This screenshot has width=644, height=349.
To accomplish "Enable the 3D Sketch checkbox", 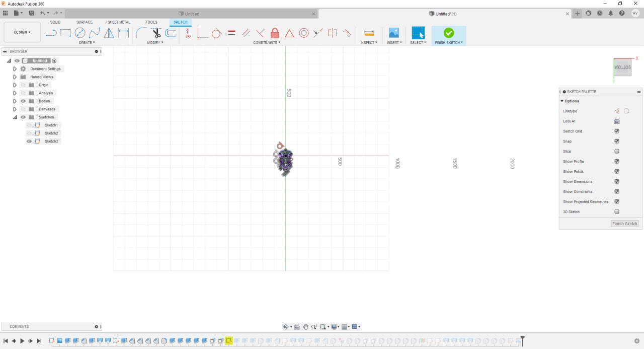I will [x=617, y=212].
